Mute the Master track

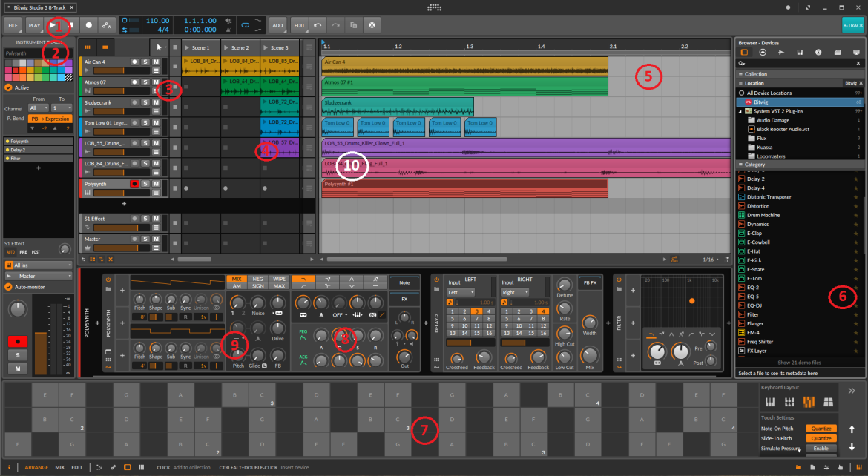[156, 239]
